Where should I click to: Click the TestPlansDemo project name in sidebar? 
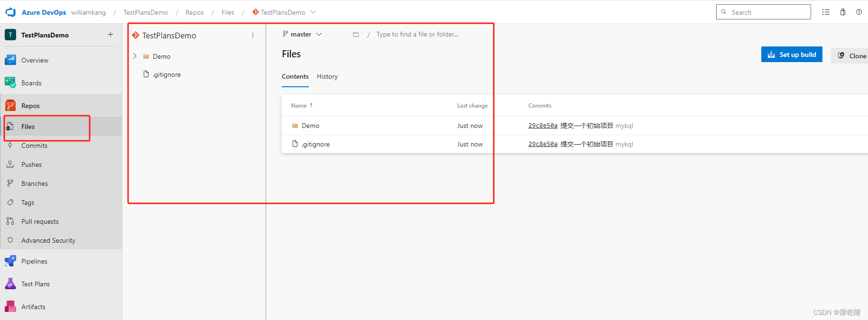pyautogui.click(x=45, y=35)
